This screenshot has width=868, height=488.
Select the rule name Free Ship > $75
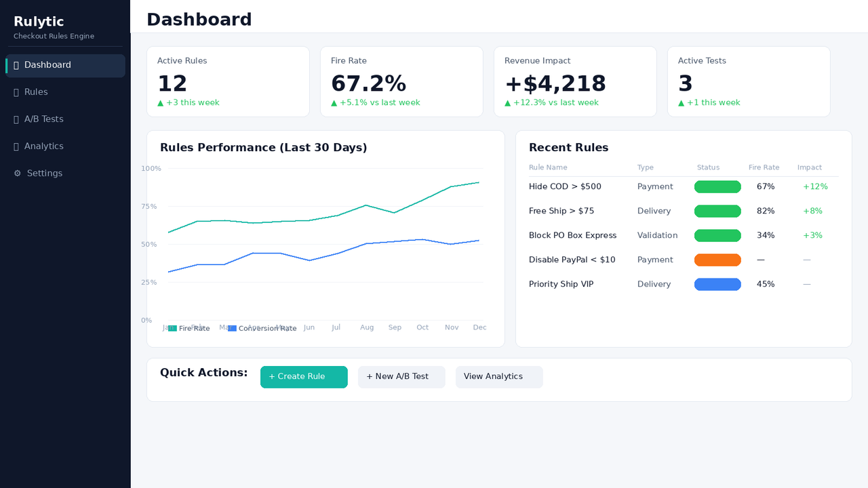click(561, 211)
